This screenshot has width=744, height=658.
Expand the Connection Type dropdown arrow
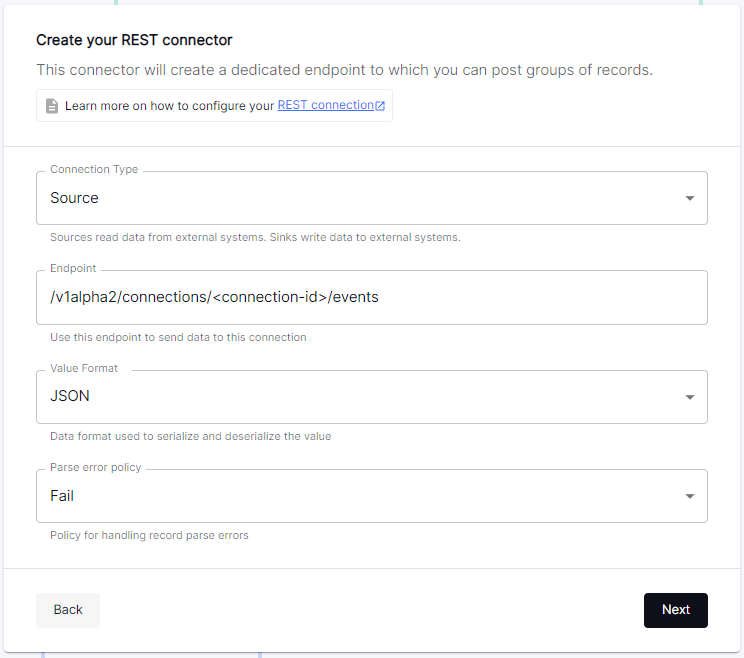tap(689, 198)
